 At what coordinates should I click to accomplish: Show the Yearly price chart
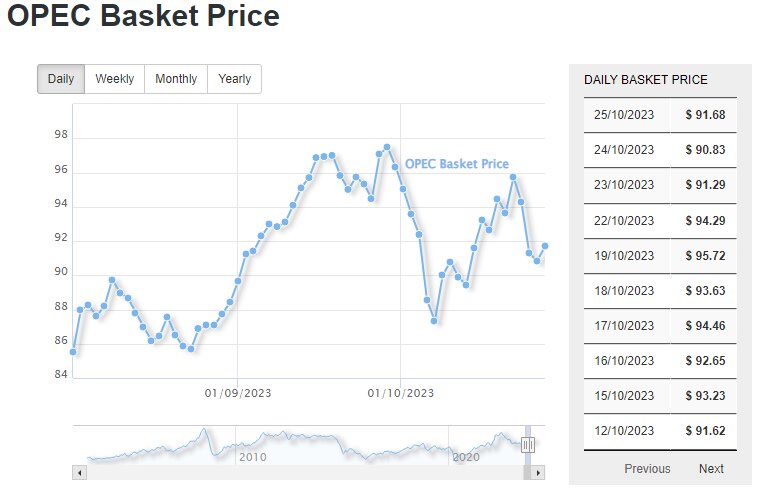(x=234, y=79)
